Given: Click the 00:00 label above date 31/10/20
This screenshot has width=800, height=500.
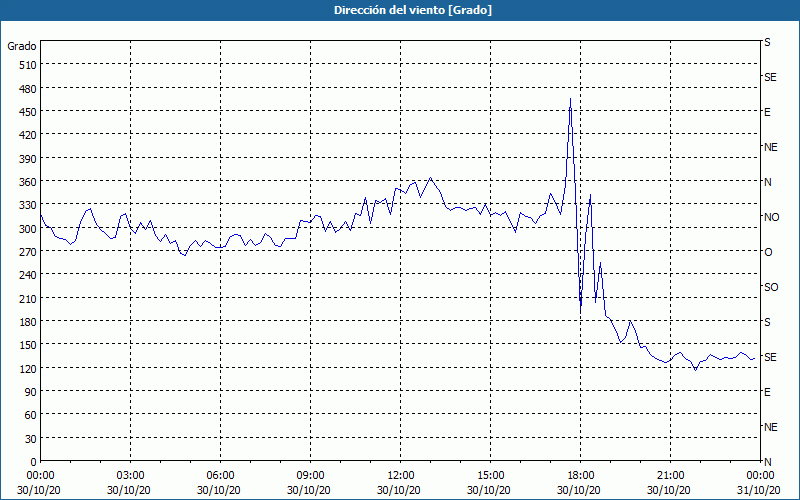Looking at the screenshot, I should (760, 476).
